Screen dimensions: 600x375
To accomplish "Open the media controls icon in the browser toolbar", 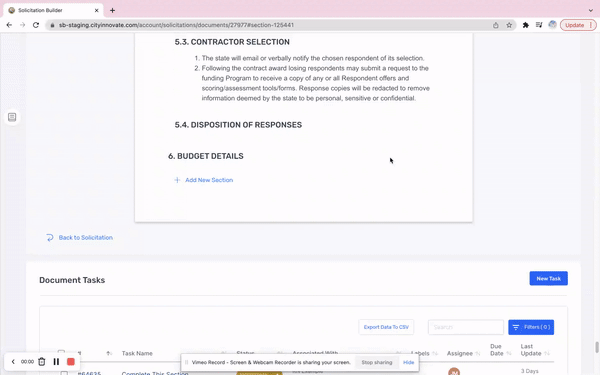I will [x=539, y=25].
